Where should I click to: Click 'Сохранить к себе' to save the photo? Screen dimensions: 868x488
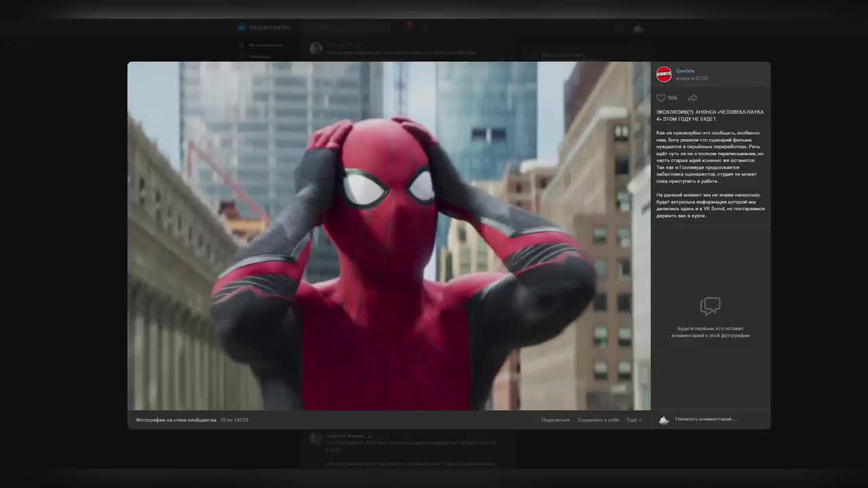tap(598, 420)
